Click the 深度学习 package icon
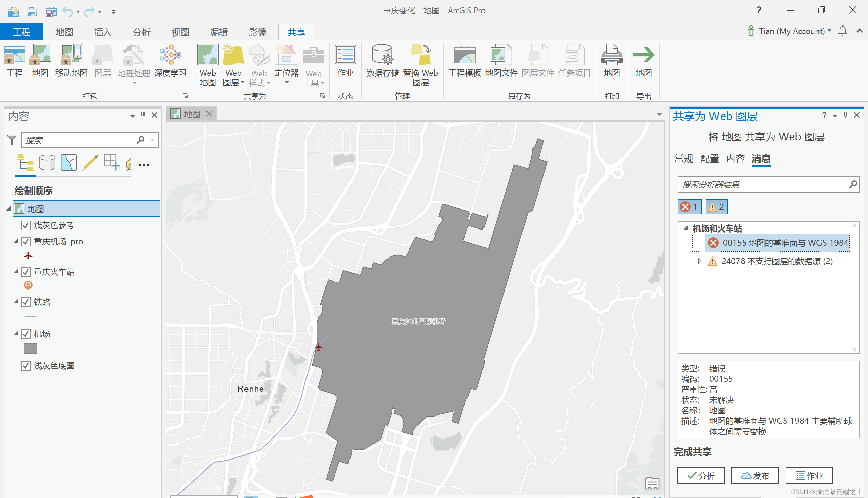This screenshot has height=498, width=868. (x=170, y=55)
